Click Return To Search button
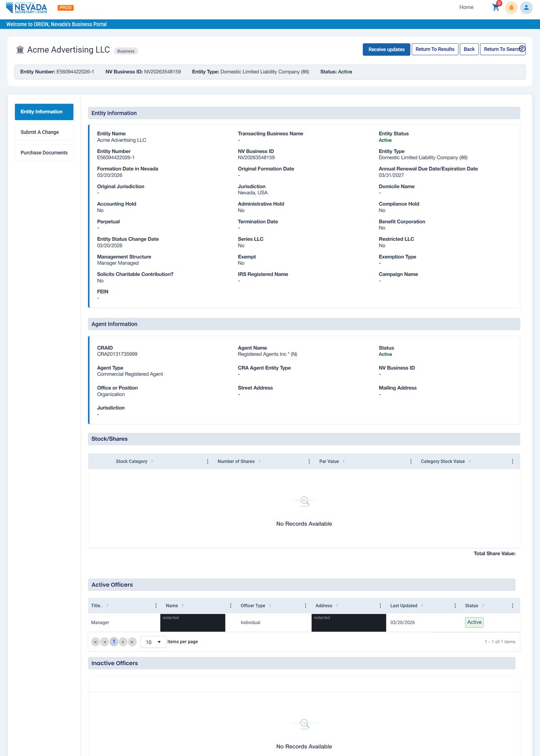The height and width of the screenshot is (756, 540). [x=503, y=49]
